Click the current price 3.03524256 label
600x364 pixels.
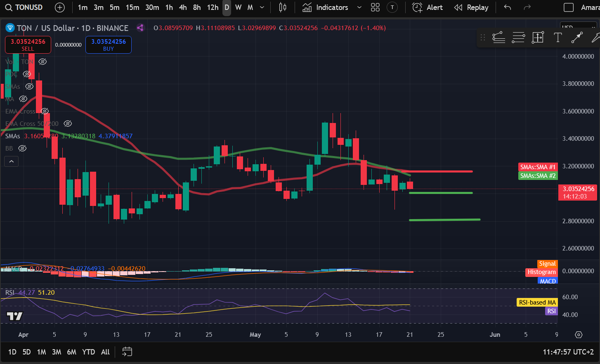pyautogui.click(x=577, y=193)
